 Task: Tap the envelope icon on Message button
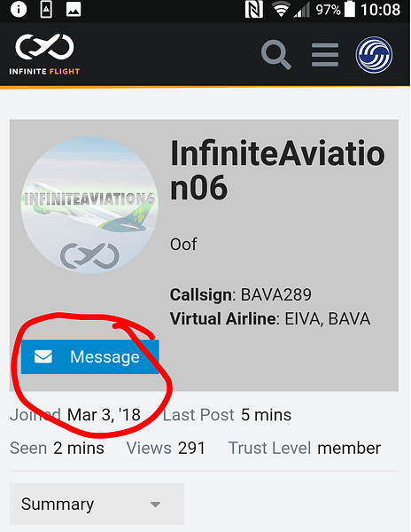tap(43, 356)
